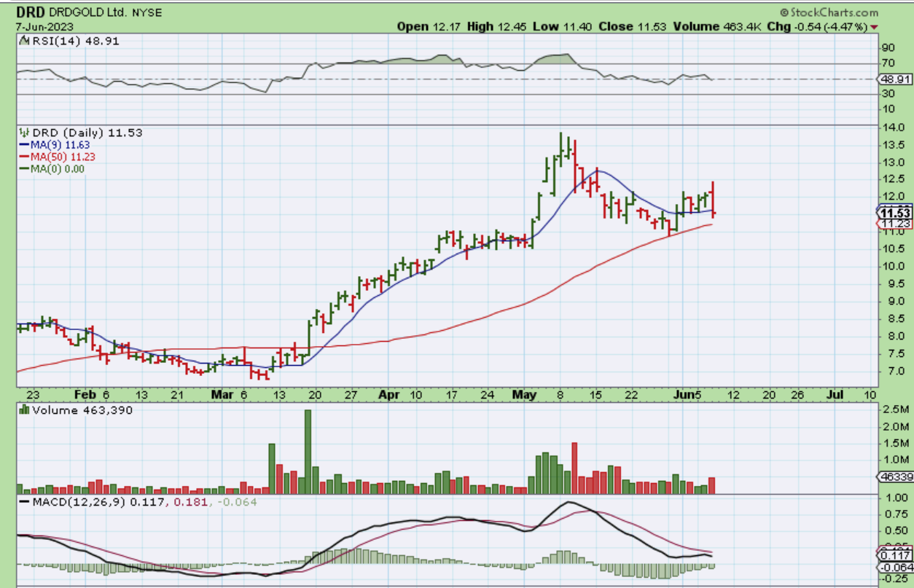Click the red 11.23 tag on price axis
This screenshot has width=914, height=588.
coord(894,224)
